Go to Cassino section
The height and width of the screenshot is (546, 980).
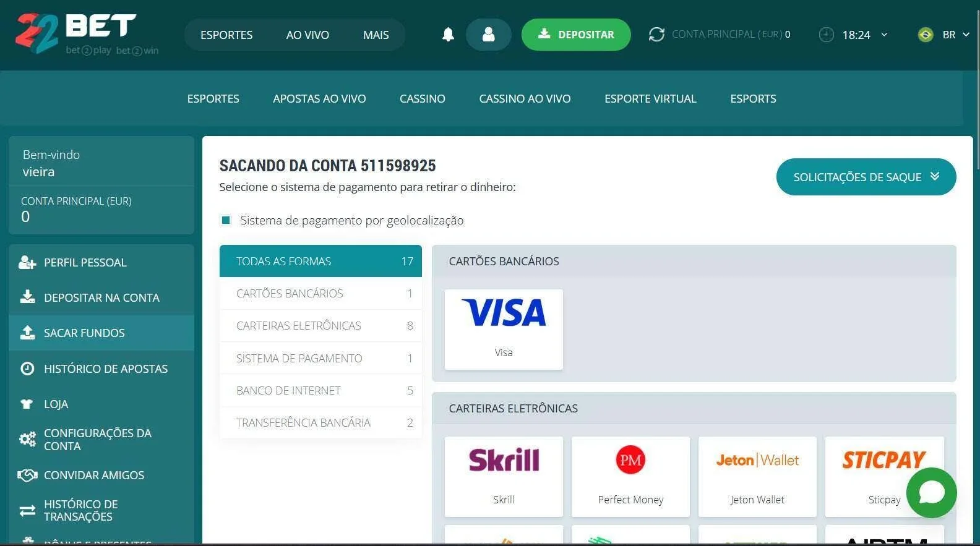click(423, 98)
